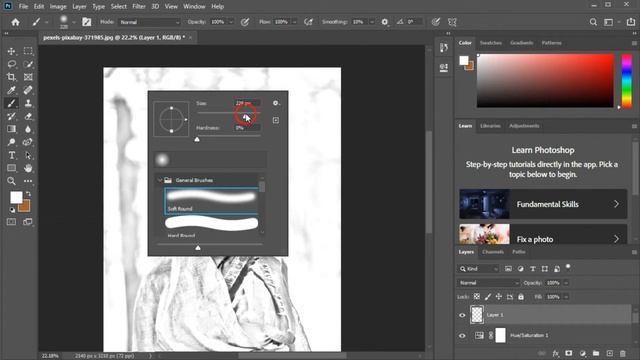Open the Filter menu
The height and width of the screenshot is (360, 640).
[x=139, y=7]
